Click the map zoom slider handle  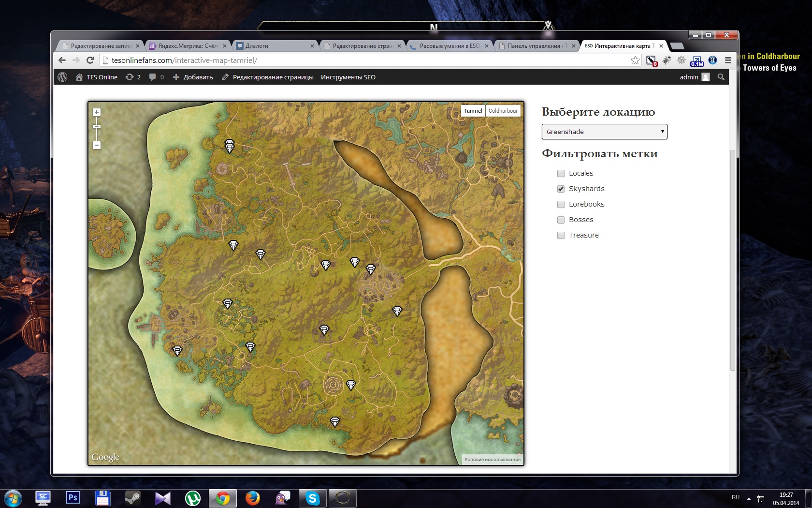pyautogui.click(x=97, y=127)
